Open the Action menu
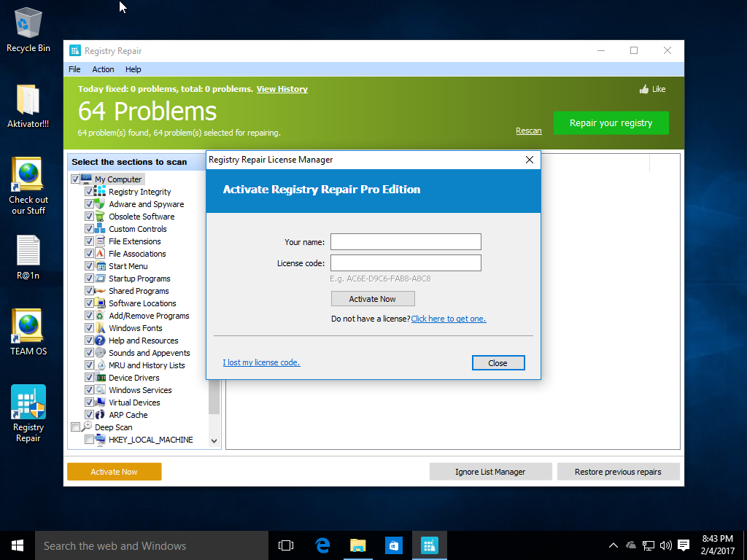Viewport: 747px width, 560px height. tap(103, 69)
